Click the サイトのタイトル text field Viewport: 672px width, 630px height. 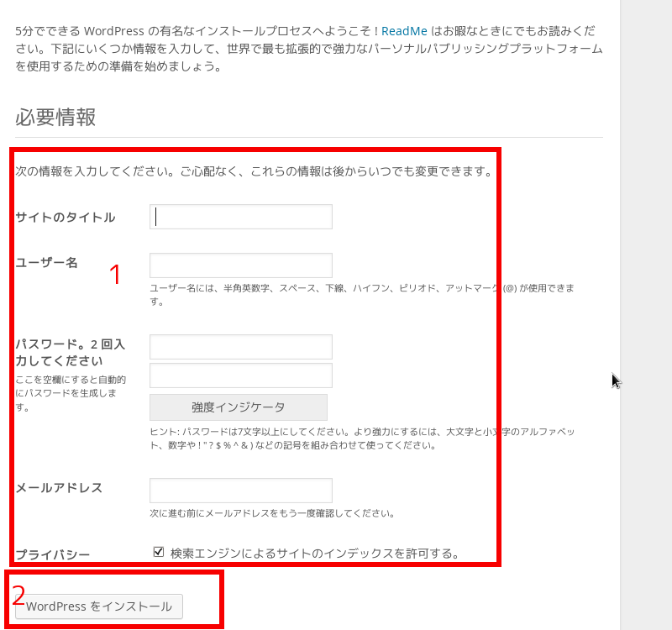click(241, 217)
